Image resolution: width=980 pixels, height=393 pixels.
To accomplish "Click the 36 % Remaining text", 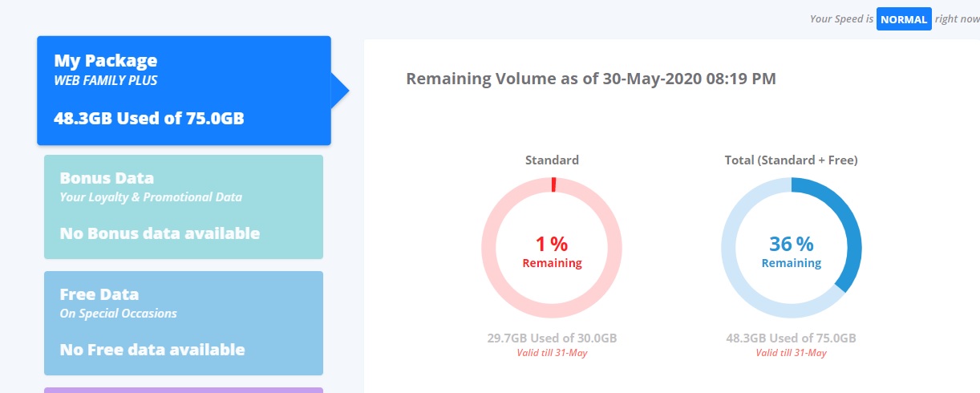I will [x=792, y=251].
